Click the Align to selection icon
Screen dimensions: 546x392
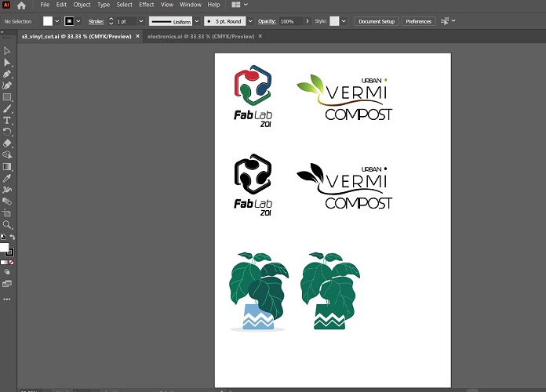click(445, 21)
